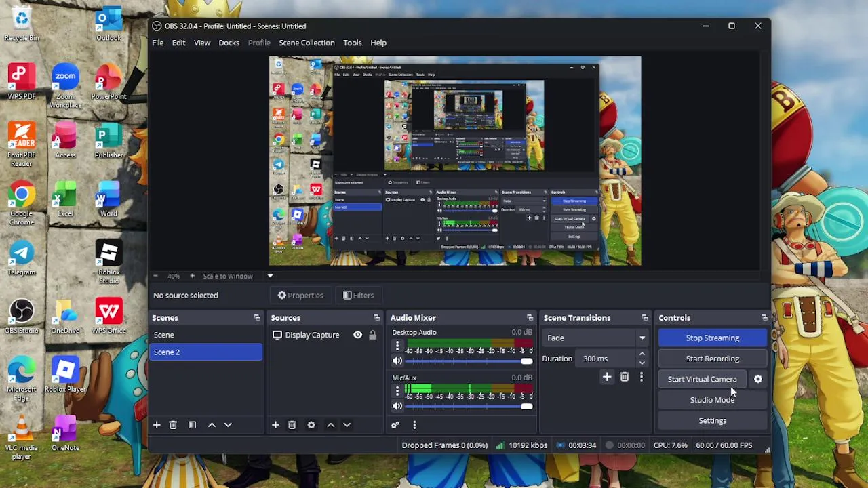868x488 pixels.
Task: Open source Filters button
Action: pyautogui.click(x=358, y=296)
